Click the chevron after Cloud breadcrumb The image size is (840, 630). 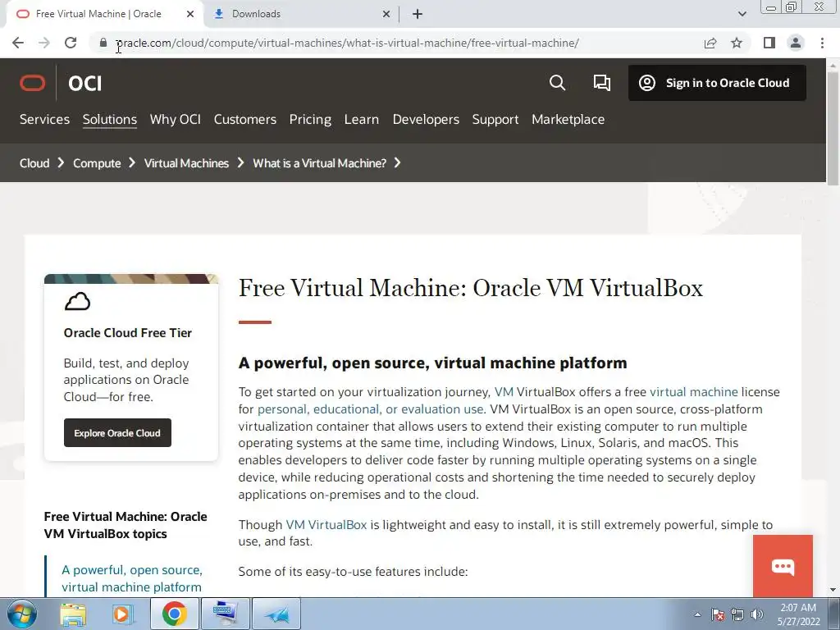click(x=61, y=162)
